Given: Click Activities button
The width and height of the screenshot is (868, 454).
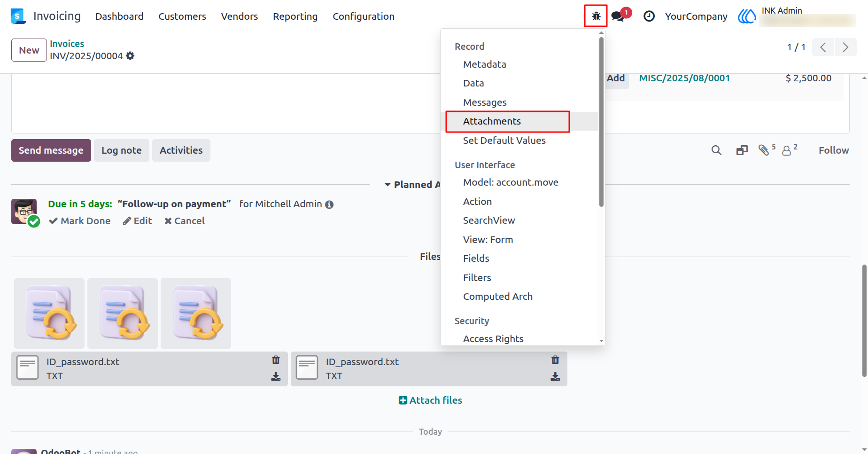Looking at the screenshot, I should [x=181, y=150].
